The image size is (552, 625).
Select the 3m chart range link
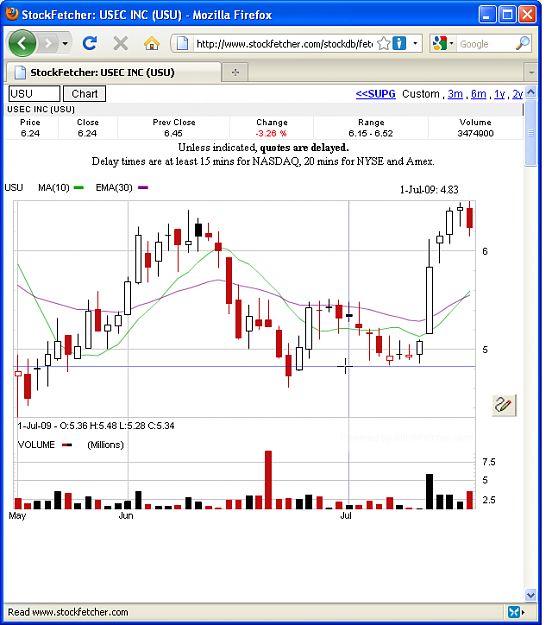[x=455, y=94]
